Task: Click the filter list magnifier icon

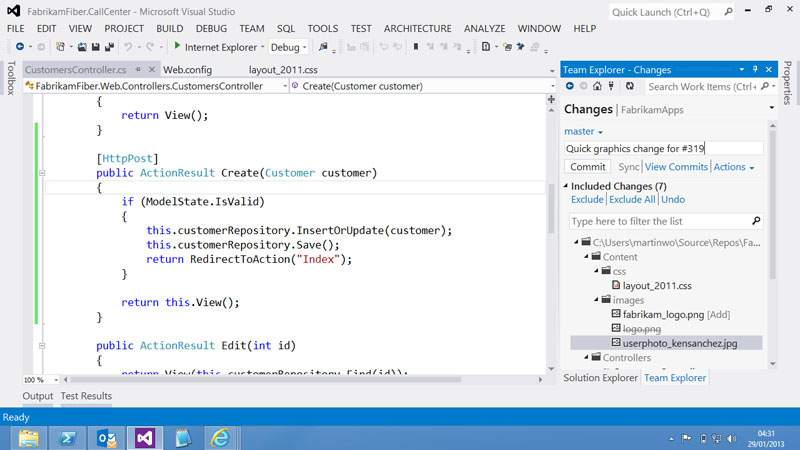Action: point(756,221)
